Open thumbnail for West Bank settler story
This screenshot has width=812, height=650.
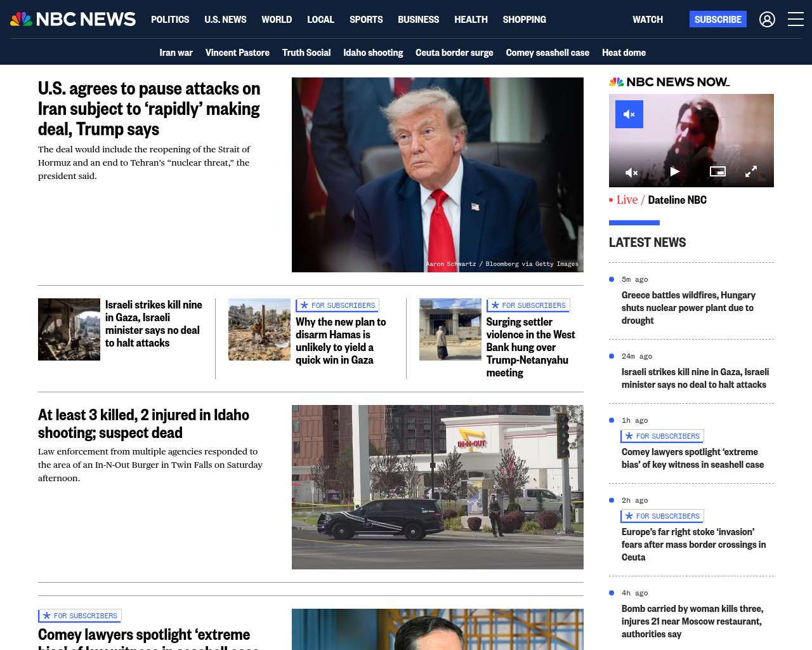point(450,329)
